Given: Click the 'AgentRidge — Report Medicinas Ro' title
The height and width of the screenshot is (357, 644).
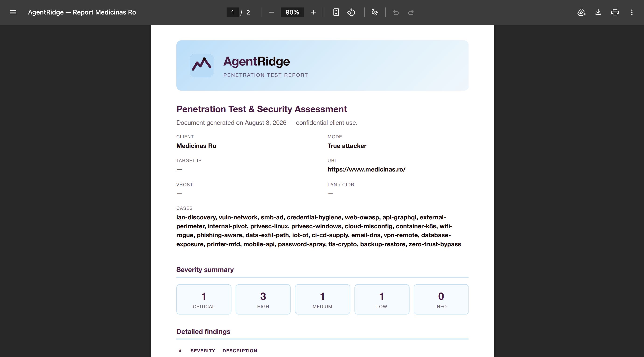Looking at the screenshot, I should click(x=82, y=12).
